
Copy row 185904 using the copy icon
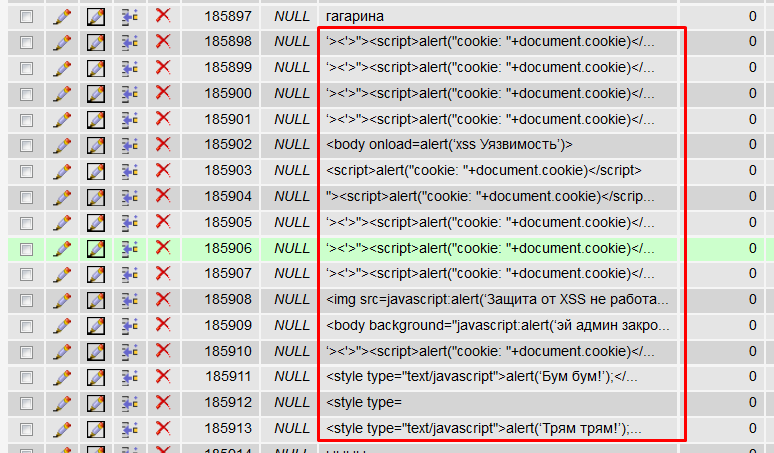tap(129, 197)
